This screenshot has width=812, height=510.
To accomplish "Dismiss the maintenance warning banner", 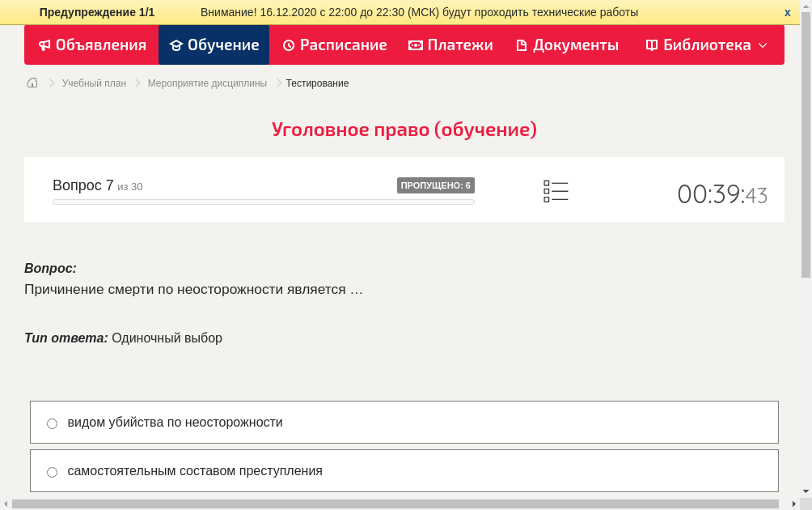I will tap(786, 12).
